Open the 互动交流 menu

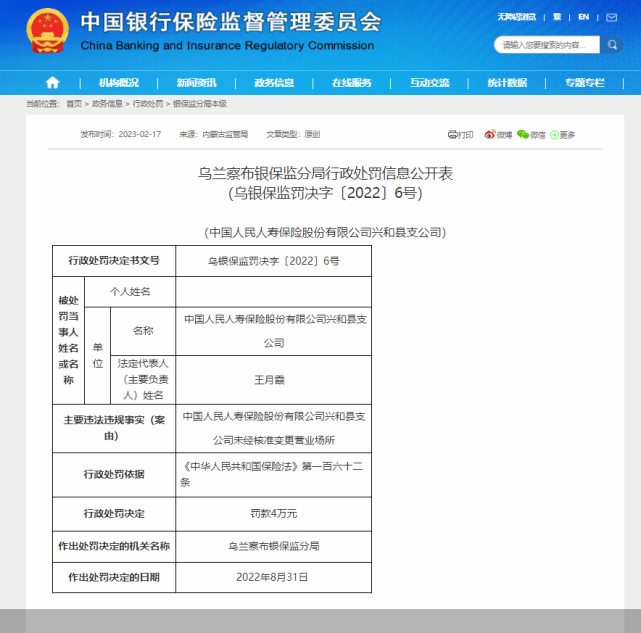(x=429, y=83)
